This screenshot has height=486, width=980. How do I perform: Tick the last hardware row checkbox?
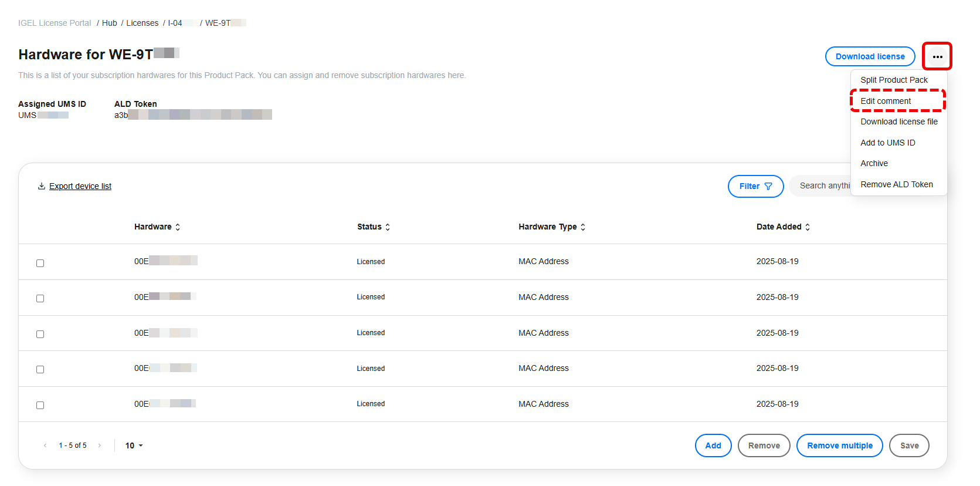coord(40,405)
